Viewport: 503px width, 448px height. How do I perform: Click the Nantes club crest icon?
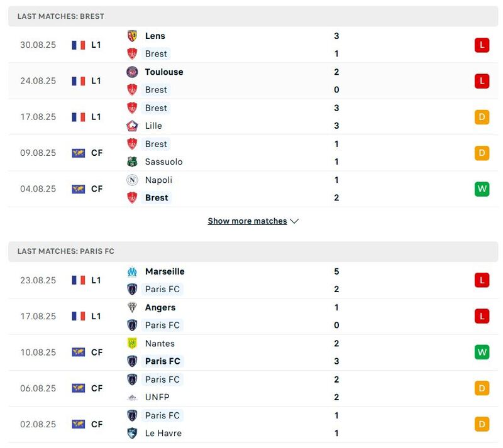(x=132, y=343)
